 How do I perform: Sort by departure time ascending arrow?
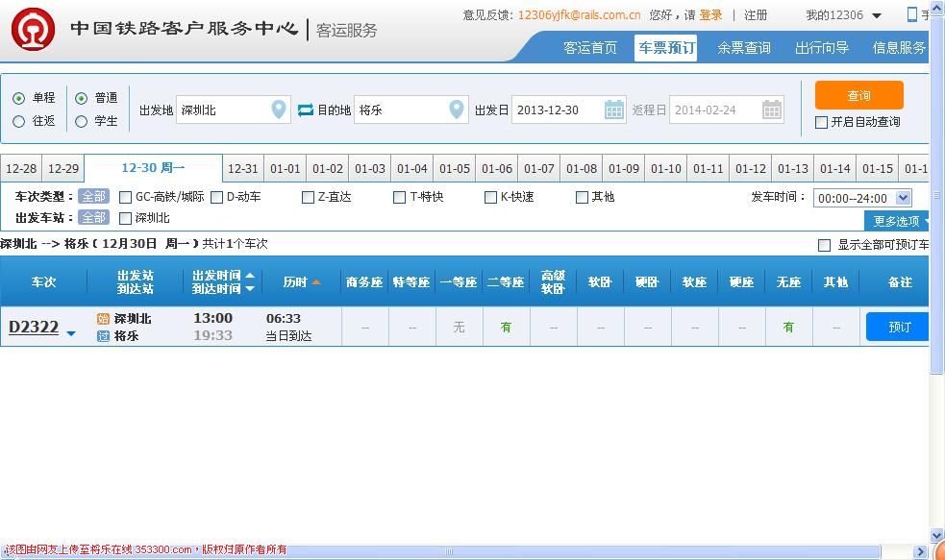pyautogui.click(x=250, y=275)
